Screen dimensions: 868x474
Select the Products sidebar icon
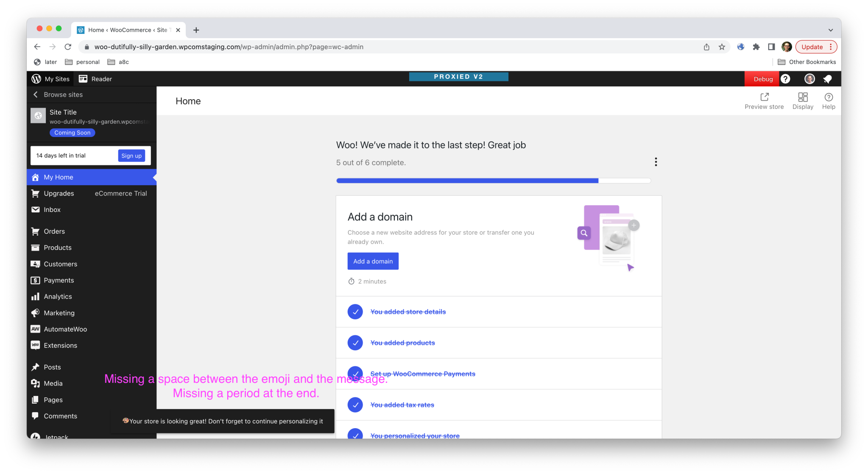pyautogui.click(x=35, y=248)
